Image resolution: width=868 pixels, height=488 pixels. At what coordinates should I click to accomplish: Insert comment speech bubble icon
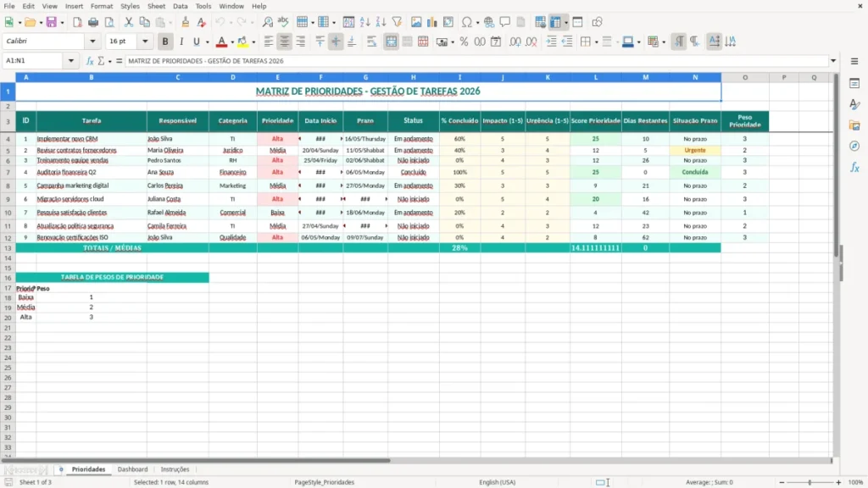coord(505,22)
